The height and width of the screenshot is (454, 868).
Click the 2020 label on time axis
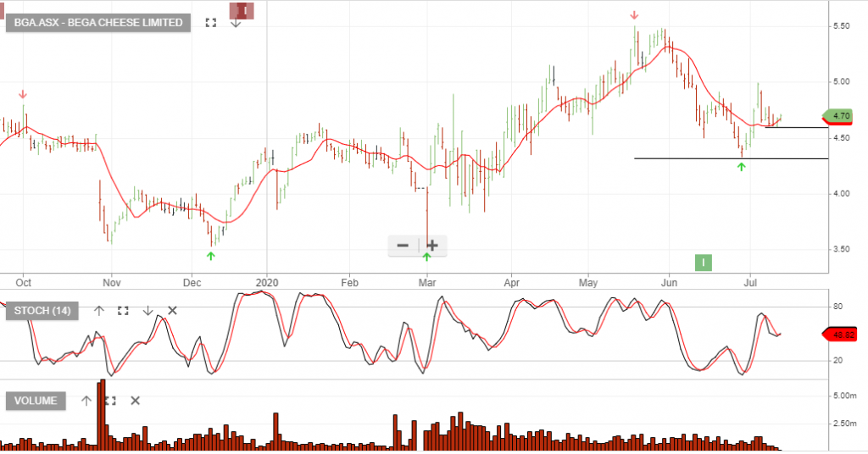click(x=267, y=283)
